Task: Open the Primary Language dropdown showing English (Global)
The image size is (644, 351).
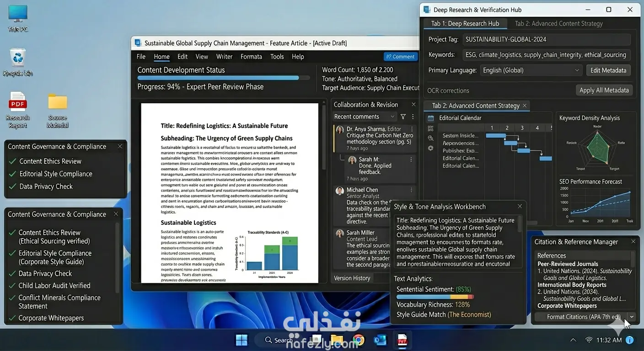Action: [x=531, y=70]
